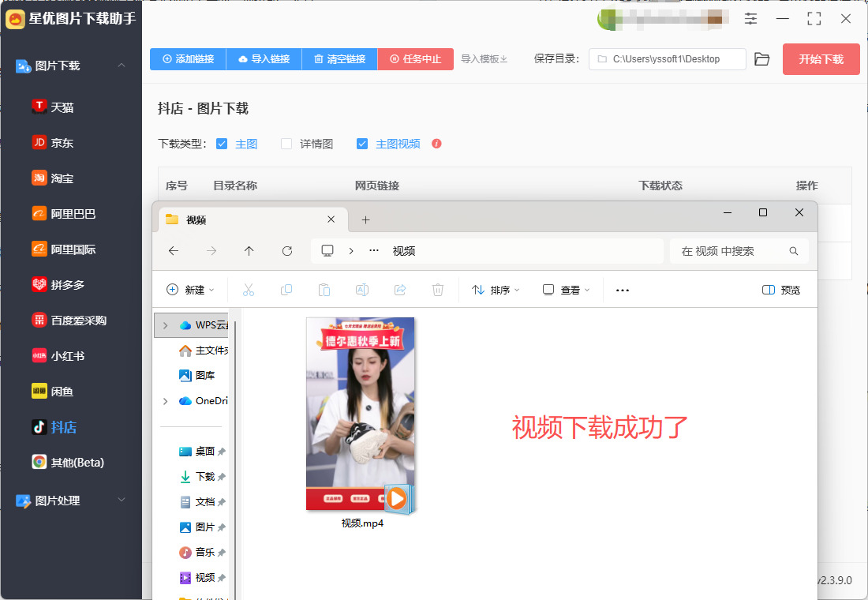Click the This PC monitor icon in address bar
Image resolution: width=868 pixels, height=600 pixels.
(x=327, y=251)
